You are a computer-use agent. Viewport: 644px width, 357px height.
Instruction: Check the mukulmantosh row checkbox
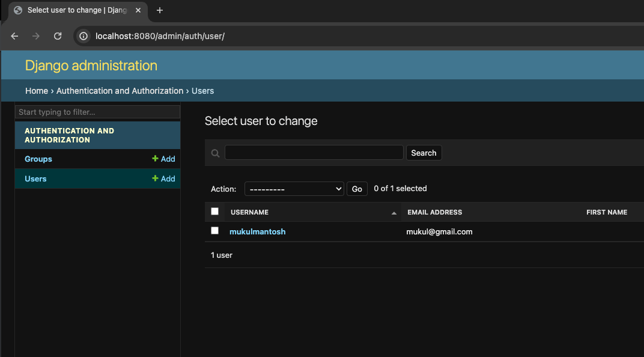tap(214, 231)
